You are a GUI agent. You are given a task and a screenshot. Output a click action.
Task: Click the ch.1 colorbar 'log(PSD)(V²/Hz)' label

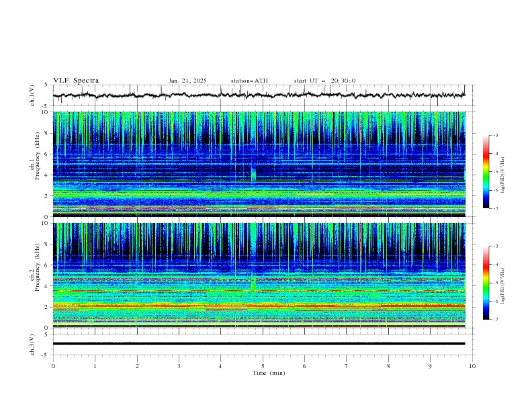(x=503, y=175)
